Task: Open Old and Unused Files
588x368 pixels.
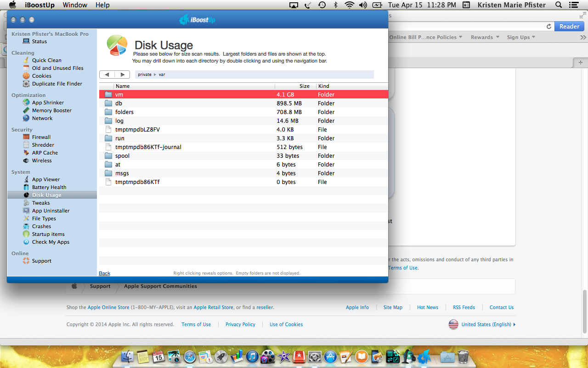Action: point(58,68)
